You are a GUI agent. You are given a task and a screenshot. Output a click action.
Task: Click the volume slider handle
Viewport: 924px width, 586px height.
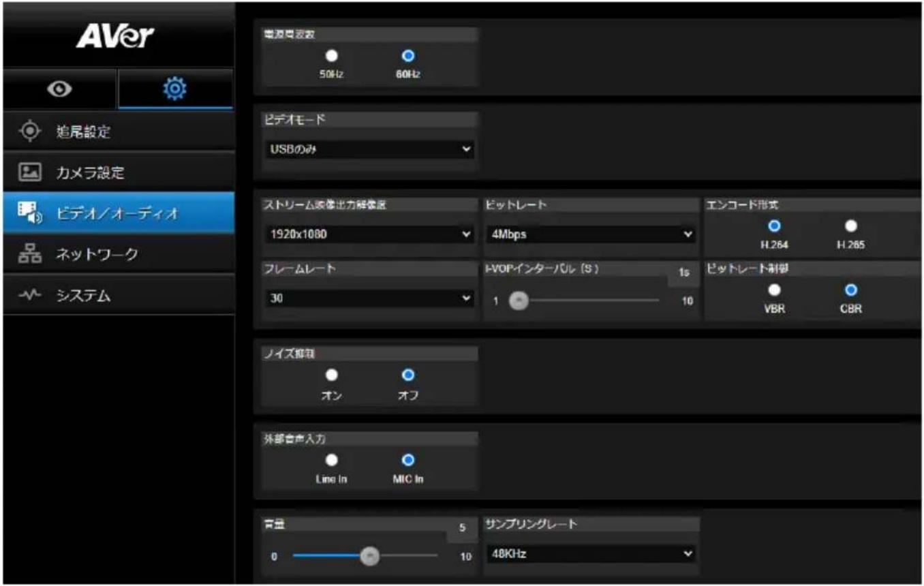click(x=369, y=556)
